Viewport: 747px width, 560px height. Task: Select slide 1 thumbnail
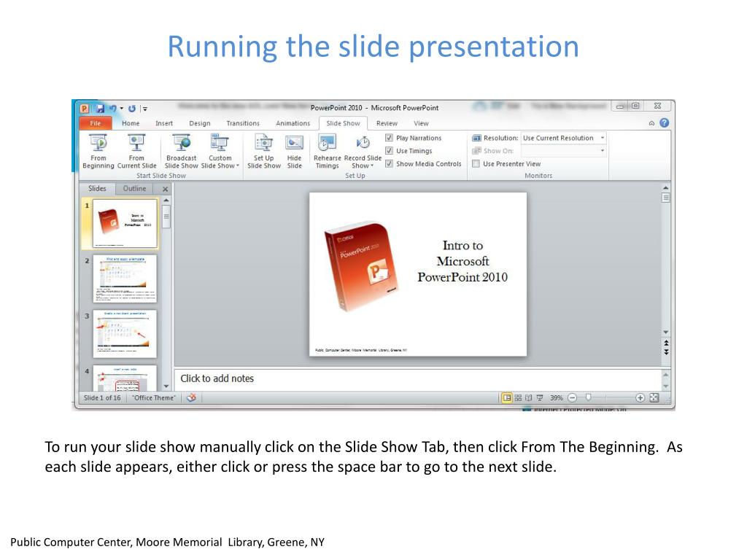pyautogui.click(x=125, y=223)
